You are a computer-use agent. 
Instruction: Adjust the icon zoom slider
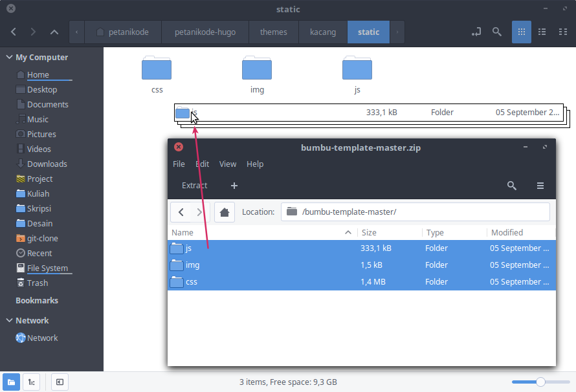pos(540,382)
